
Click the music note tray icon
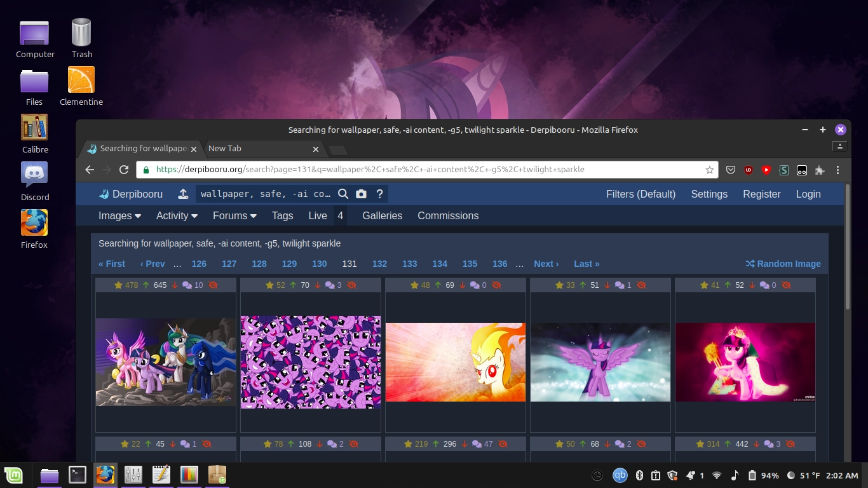(735, 475)
